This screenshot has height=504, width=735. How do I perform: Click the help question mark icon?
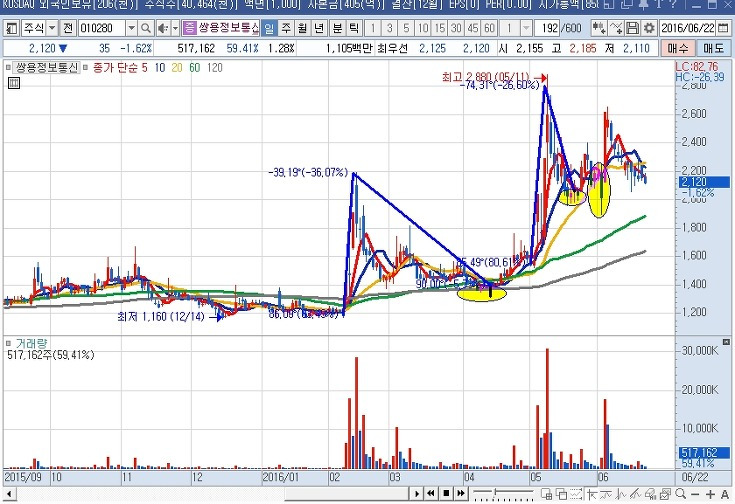(x=673, y=4)
